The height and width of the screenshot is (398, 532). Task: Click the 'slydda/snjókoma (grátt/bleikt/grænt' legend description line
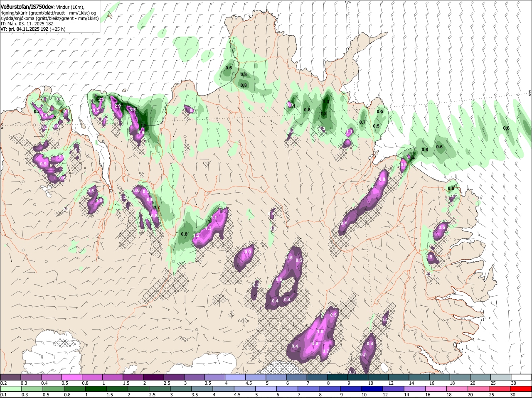(x=49, y=19)
